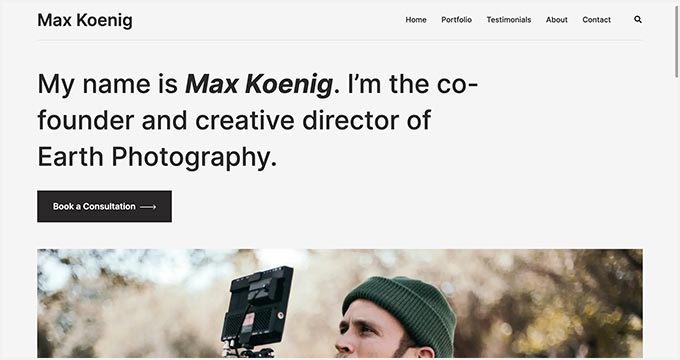Select Testimonials in the navigation
Screen dimensions: 680x360
point(509,20)
